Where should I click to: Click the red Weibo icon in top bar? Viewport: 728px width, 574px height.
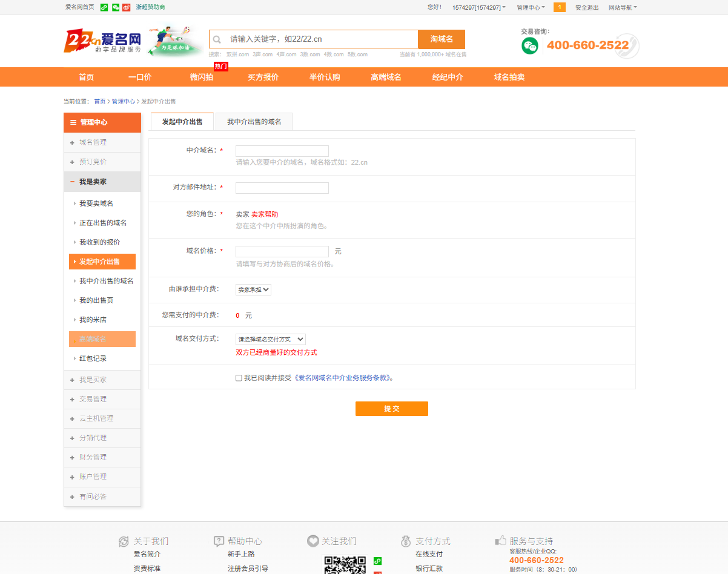pyautogui.click(x=126, y=7)
